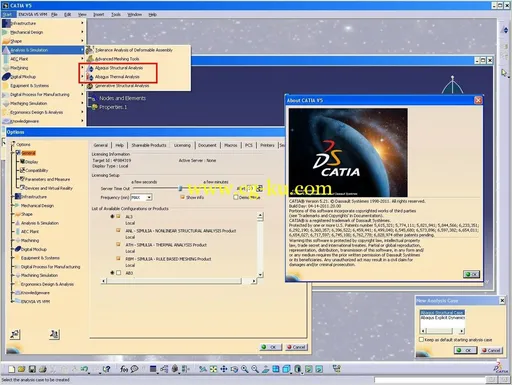The image size is (512, 385).
Task: Click left reset icon at Options dialog bottom
Action: (15, 334)
